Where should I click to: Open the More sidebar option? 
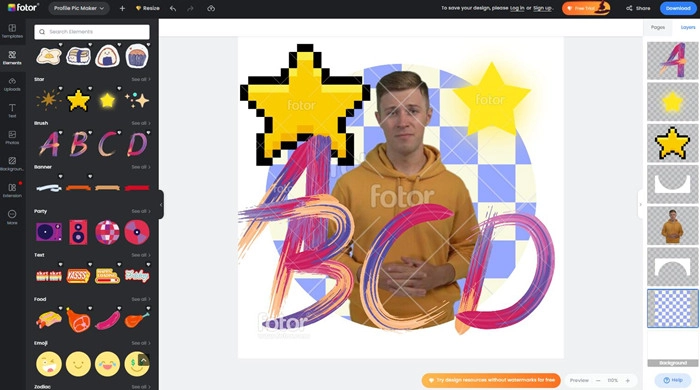click(x=12, y=217)
